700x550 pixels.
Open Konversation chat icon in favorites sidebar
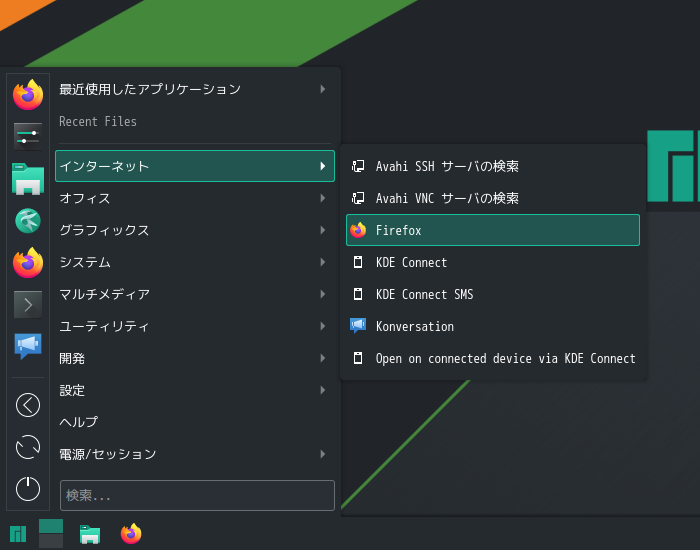coord(28,346)
